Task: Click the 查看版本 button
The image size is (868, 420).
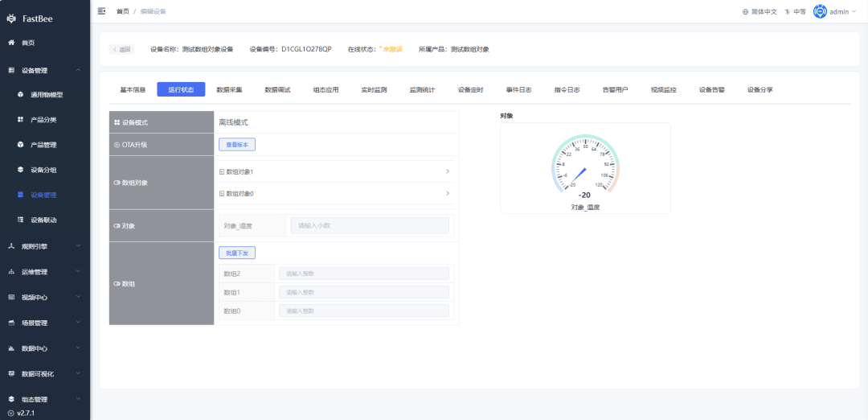Action: [237, 145]
